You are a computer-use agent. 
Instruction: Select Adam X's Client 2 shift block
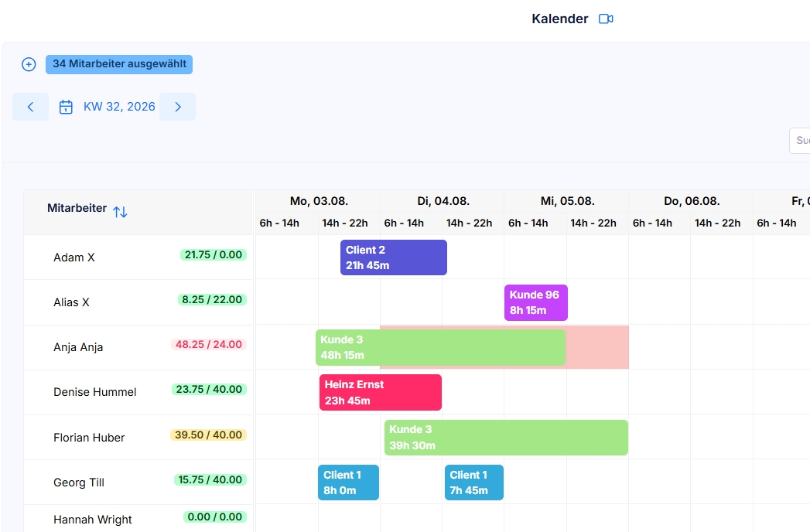pyautogui.click(x=394, y=257)
